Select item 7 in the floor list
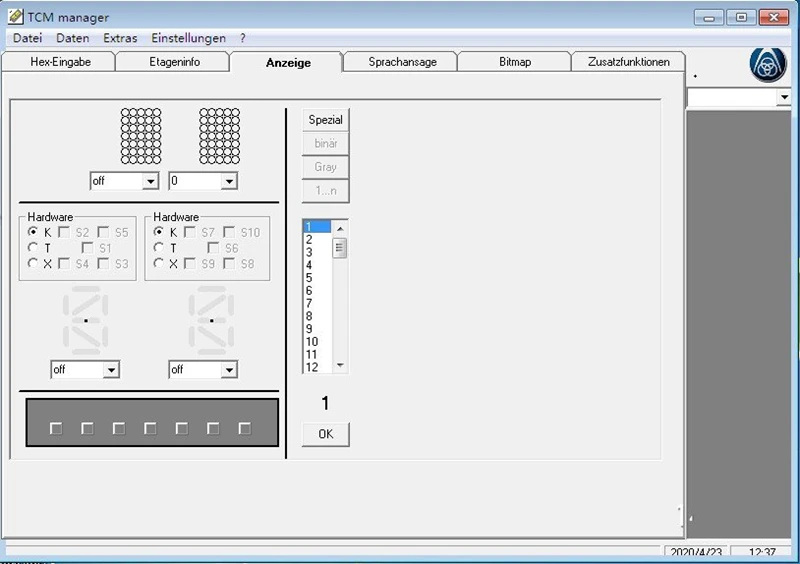800x564 pixels. coord(317,303)
